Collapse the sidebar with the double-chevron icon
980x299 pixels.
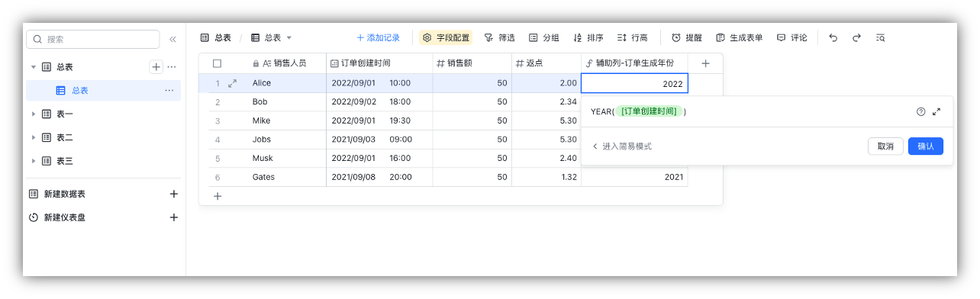pos(172,39)
